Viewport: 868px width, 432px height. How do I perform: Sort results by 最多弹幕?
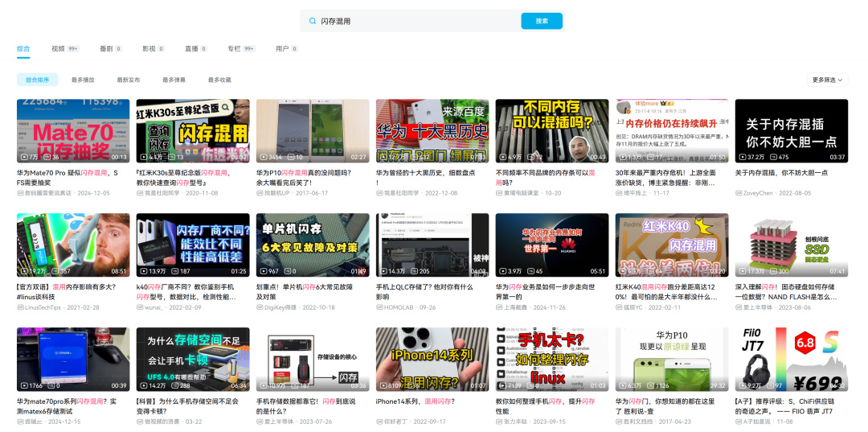(174, 80)
